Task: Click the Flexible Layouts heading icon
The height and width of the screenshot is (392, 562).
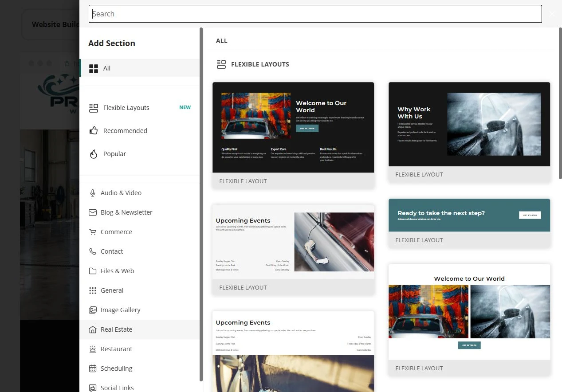Action: tap(221, 64)
